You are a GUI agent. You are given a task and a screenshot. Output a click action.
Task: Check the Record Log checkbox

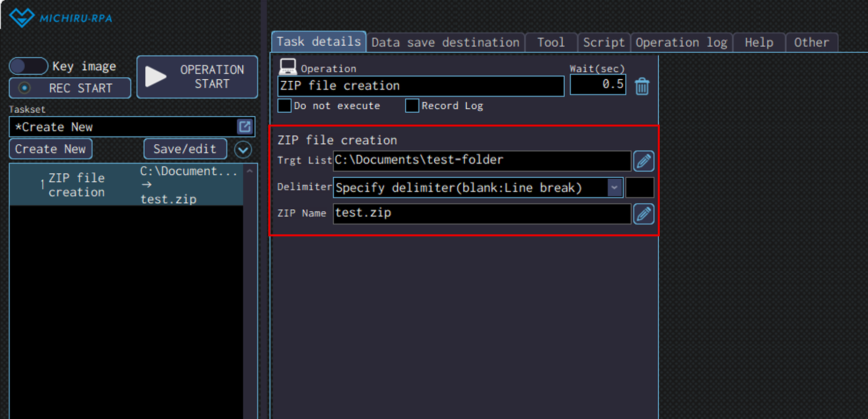click(412, 106)
